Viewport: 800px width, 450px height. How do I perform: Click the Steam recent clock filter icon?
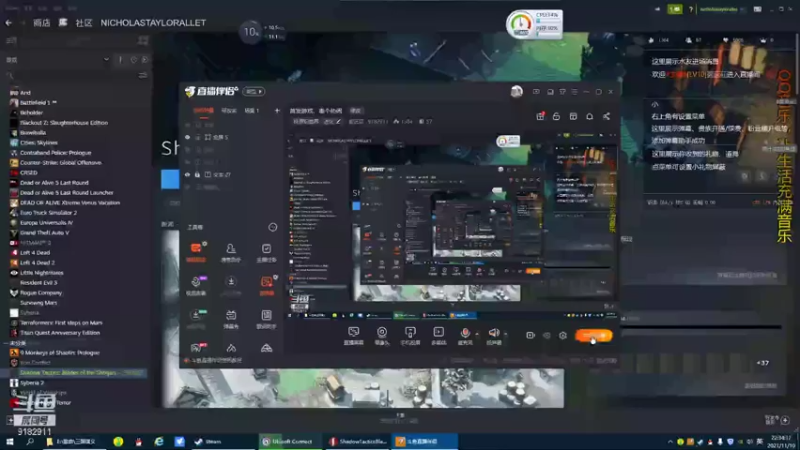coord(134,60)
